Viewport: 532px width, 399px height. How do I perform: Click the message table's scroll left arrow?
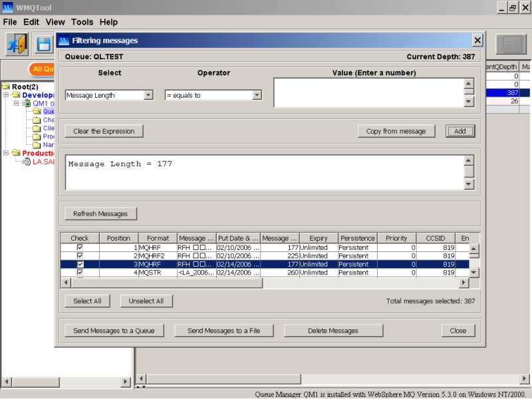(66, 283)
